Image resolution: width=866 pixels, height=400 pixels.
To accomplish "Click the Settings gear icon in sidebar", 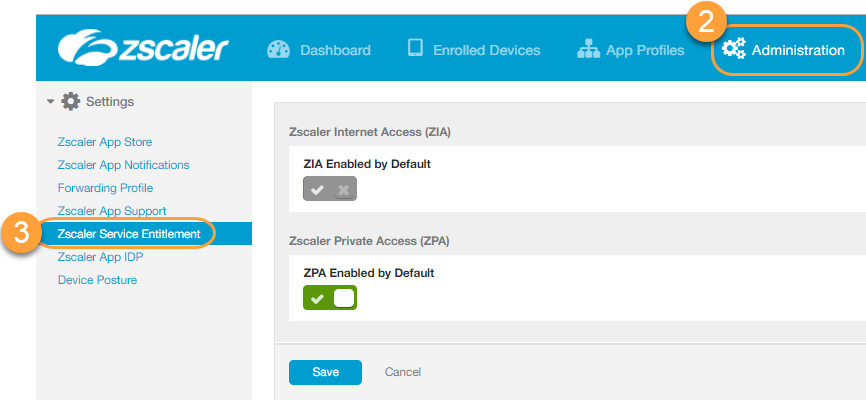I will (x=70, y=101).
